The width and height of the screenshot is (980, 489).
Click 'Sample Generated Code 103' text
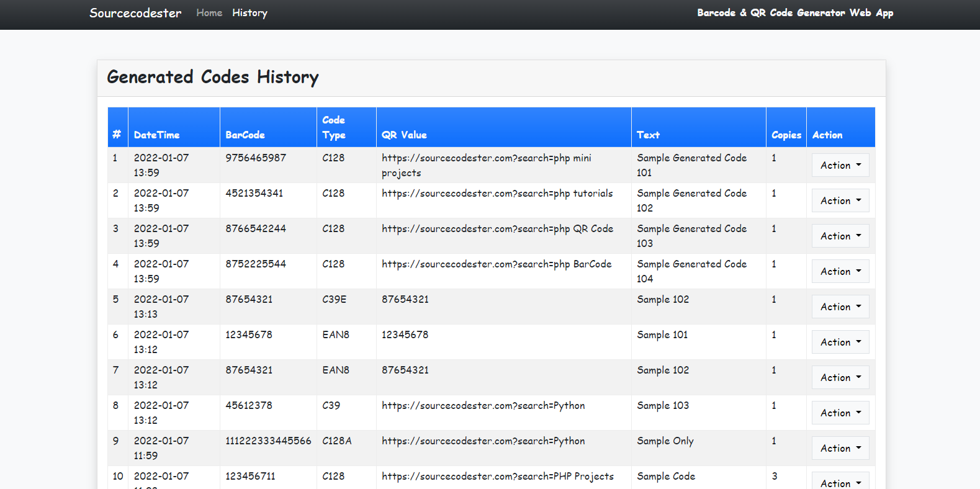[x=691, y=236]
